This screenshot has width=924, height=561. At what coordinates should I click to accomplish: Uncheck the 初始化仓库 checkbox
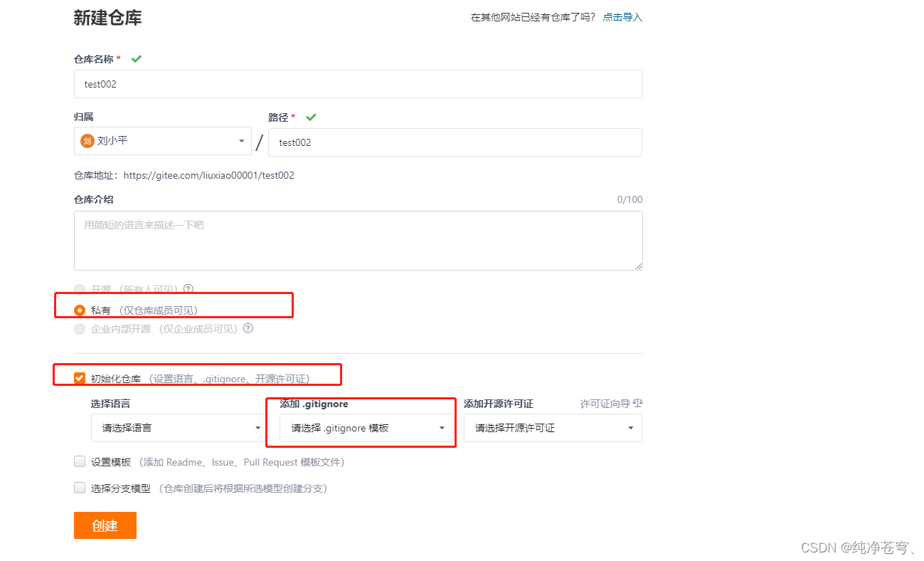pyautogui.click(x=79, y=378)
